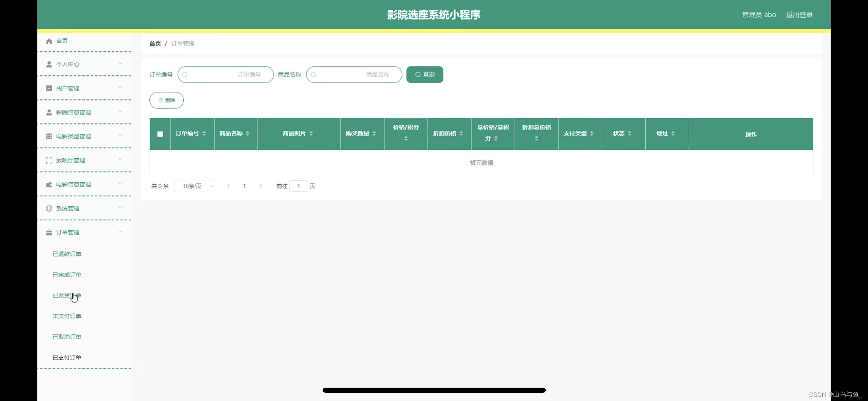Sort by 状态 column arrows

click(629, 133)
